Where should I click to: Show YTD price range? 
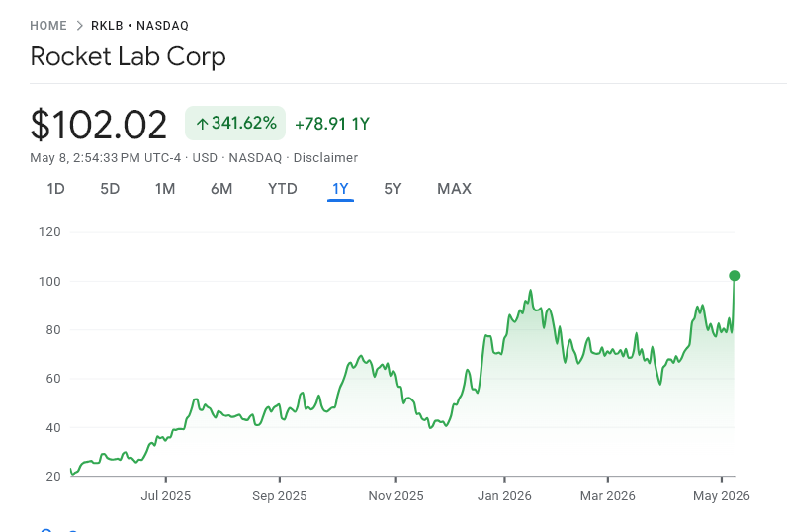[x=282, y=189]
